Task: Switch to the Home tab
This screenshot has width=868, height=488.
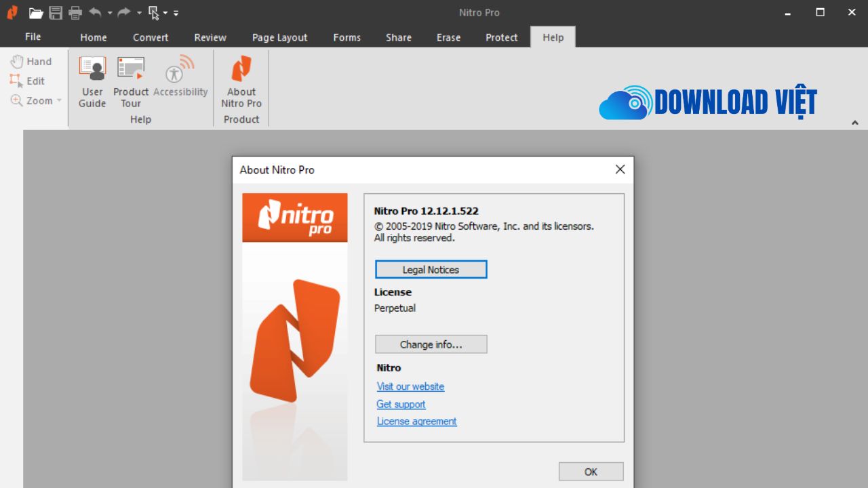Action: click(94, 37)
